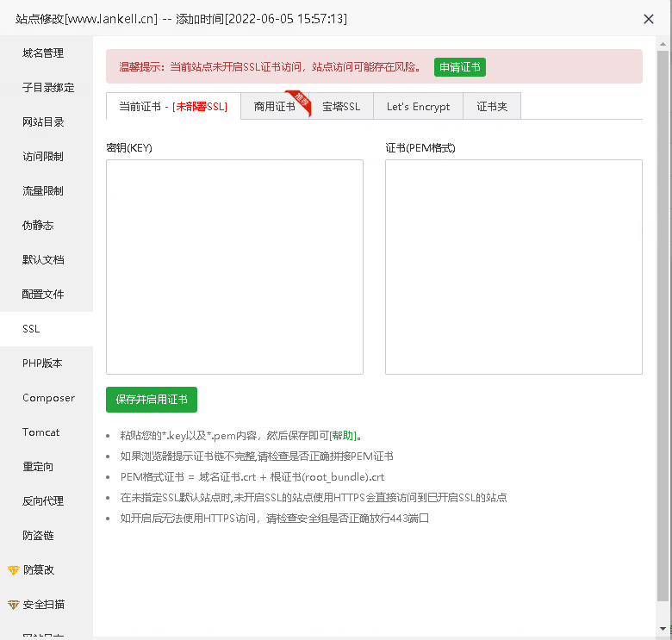Click the scrollbar down arrow
The image size is (672, 640).
click(x=663, y=629)
